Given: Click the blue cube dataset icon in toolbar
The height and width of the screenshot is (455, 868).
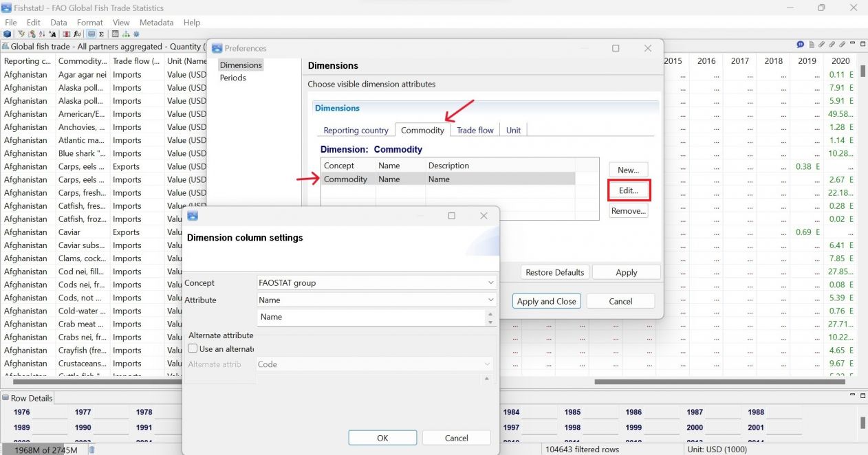Looking at the screenshot, I should 7,34.
